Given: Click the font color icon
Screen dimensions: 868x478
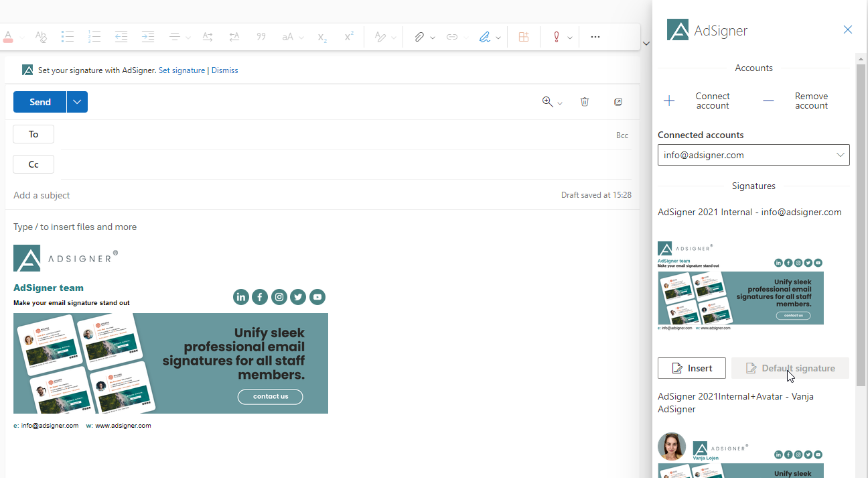Looking at the screenshot, I should pyautogui.click(x=8, y=37).
